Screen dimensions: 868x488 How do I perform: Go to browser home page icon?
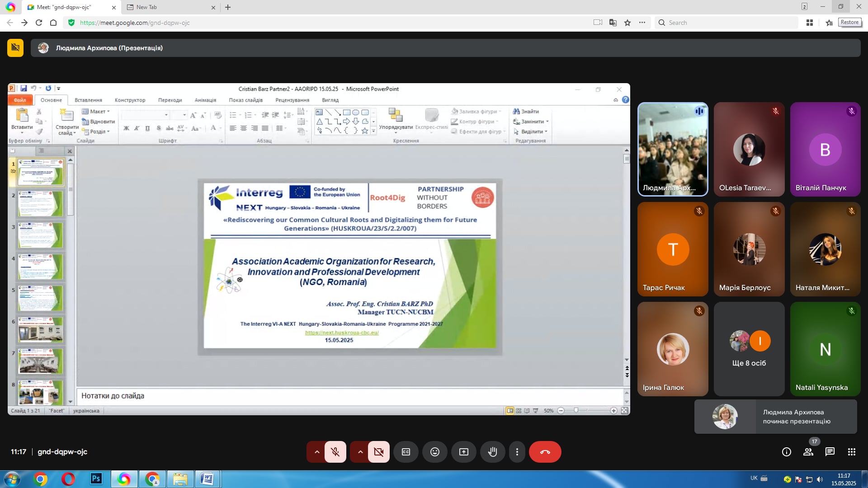point(53,23)
